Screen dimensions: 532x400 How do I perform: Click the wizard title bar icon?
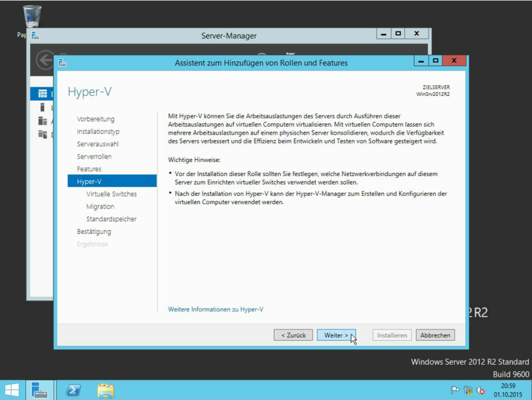pos(63,63)
